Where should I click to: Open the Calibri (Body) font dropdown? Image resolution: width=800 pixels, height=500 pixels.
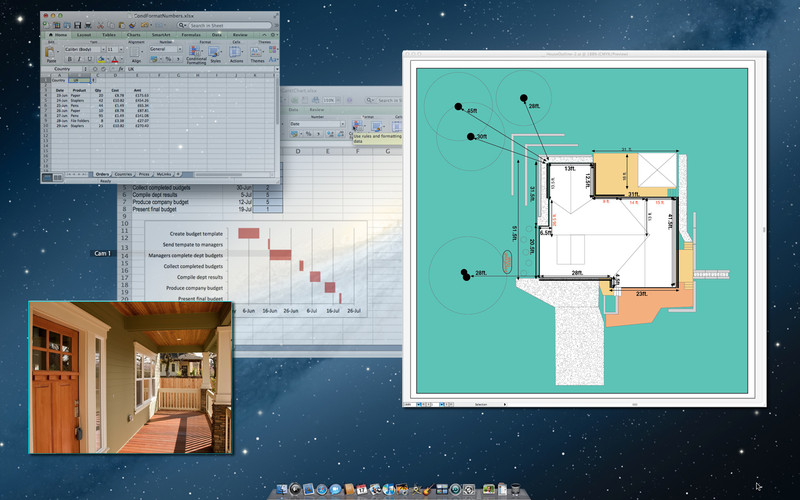pos(83,48)
